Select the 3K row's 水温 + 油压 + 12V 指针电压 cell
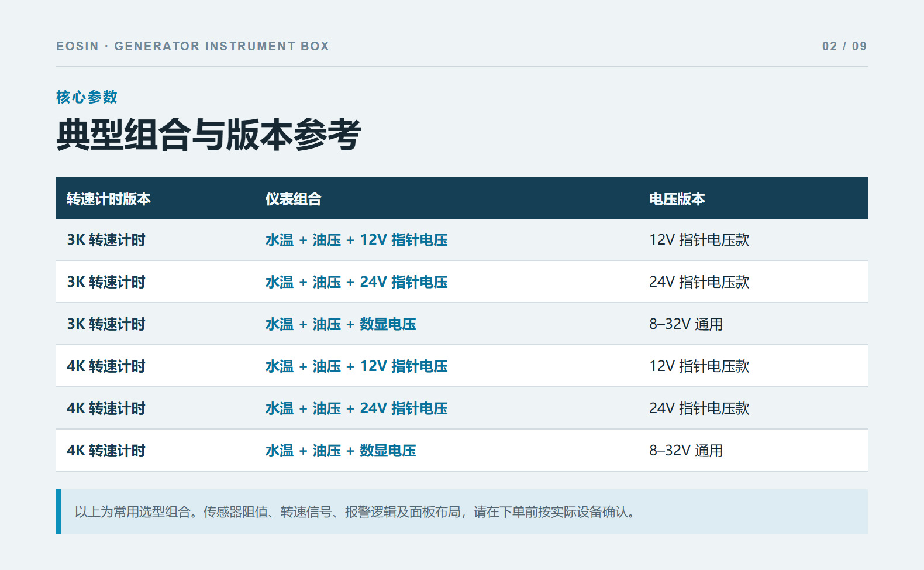The height and width of the screenshot is (570, 924). (357, 240)
